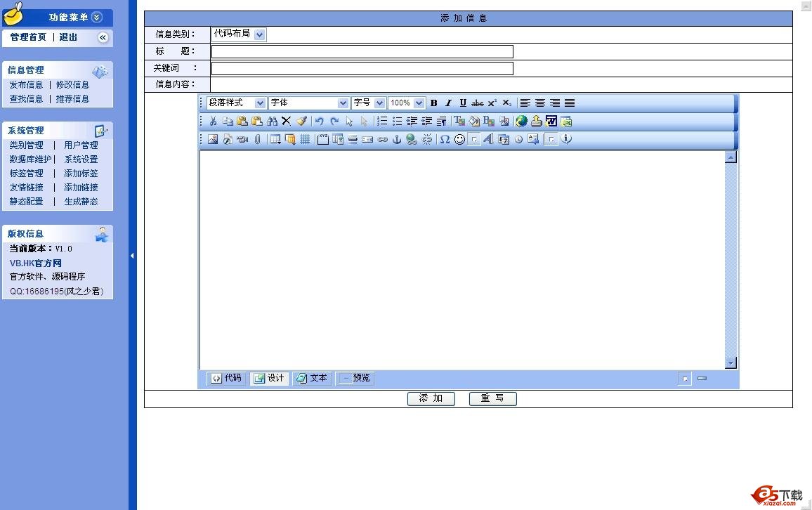Delete selection with the X icon

287,121
